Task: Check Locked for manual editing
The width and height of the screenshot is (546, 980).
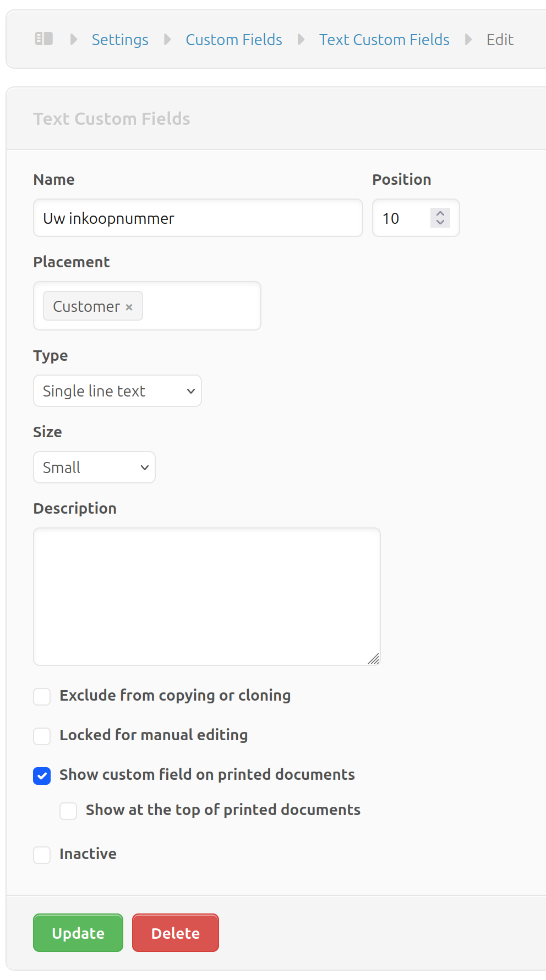Action: [x=42, y=736]
